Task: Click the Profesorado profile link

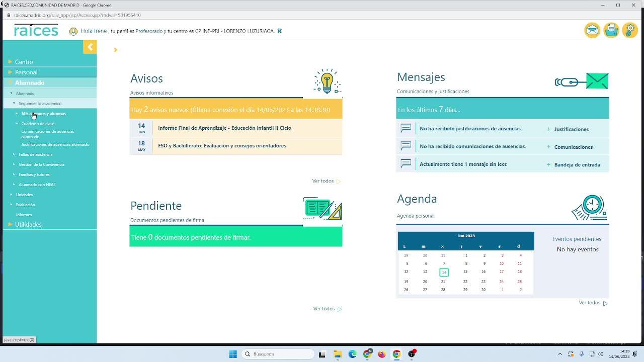Action: 149,31
